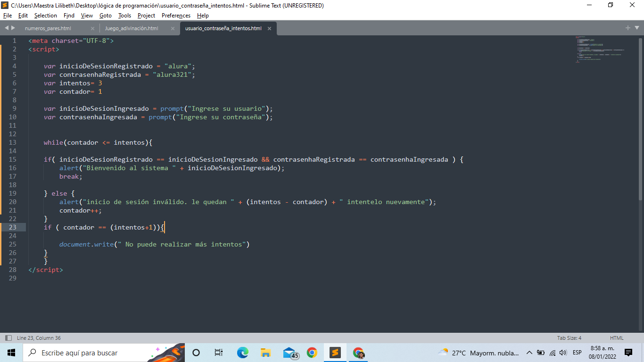Click the "alura321" string on line 5

[x=172, y=74]
